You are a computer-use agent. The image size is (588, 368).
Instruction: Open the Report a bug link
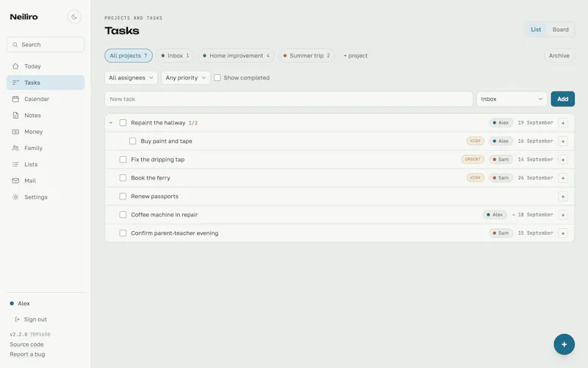[x=27, y=354]
